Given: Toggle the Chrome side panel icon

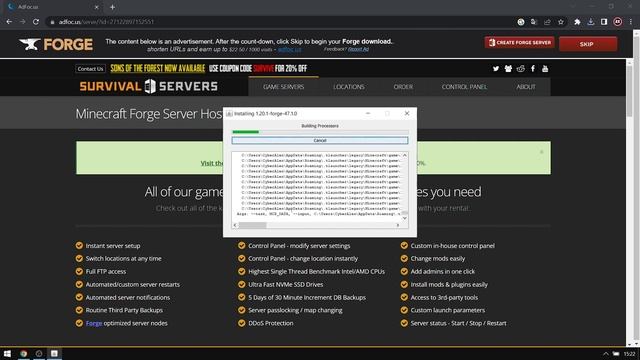Looking at the screenshot, I should (x=604, y=22).
